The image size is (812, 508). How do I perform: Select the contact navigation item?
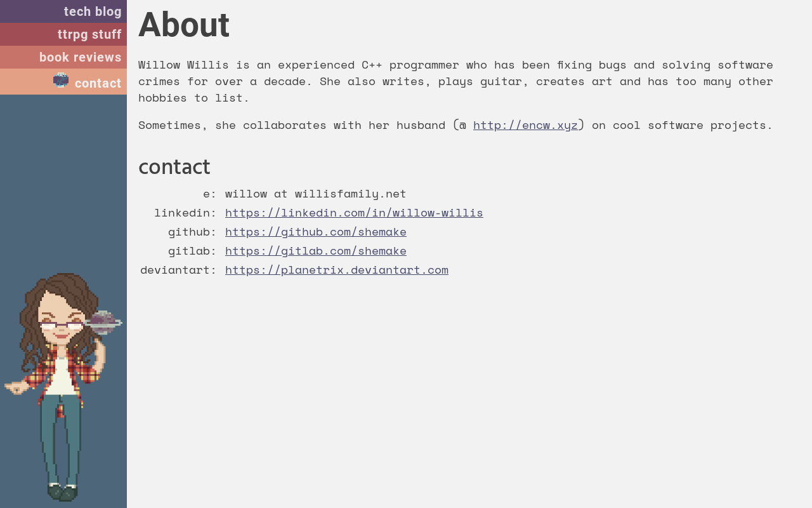coord(63,82)
